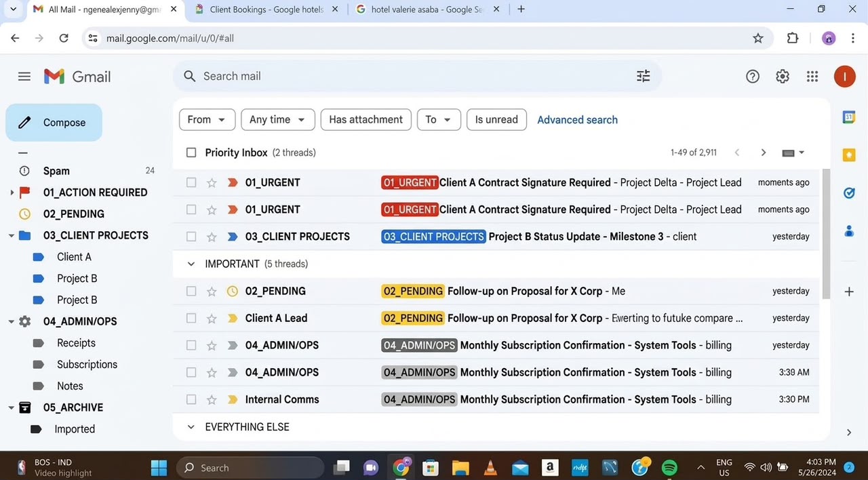The width and height of the screenshot is (868, 480).
Task: Open Google Contacts side panel
Action: [x=849, y=231]
